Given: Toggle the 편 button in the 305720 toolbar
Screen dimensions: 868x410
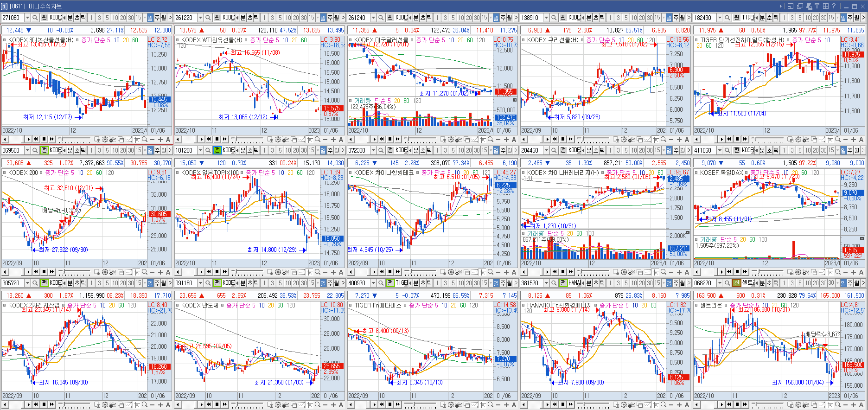Looking at the screenshot, I should pyautogui.click(x=44, y=282).
